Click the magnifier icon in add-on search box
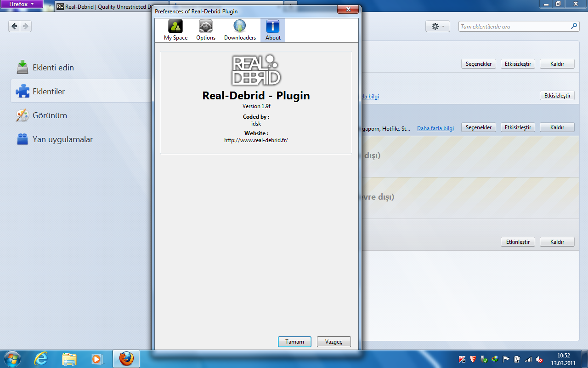Viewport: 588px width, 368px height. 574,26
